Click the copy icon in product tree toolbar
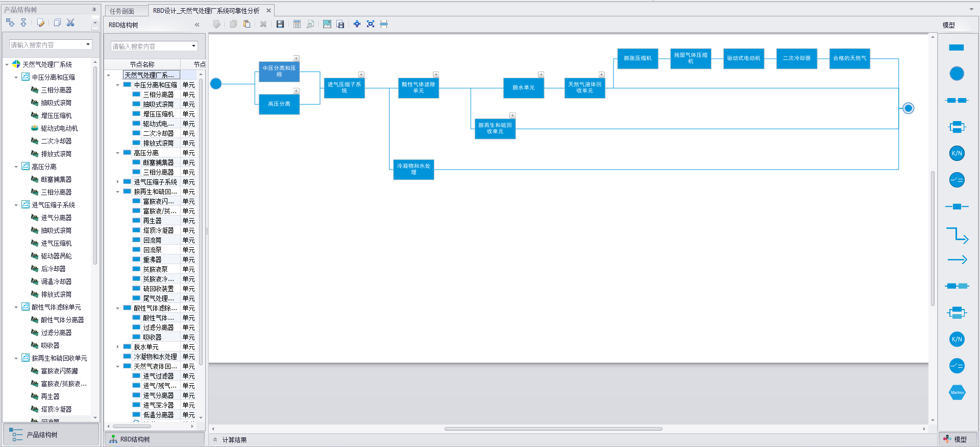980x447 pixels. tap(57, 22)
